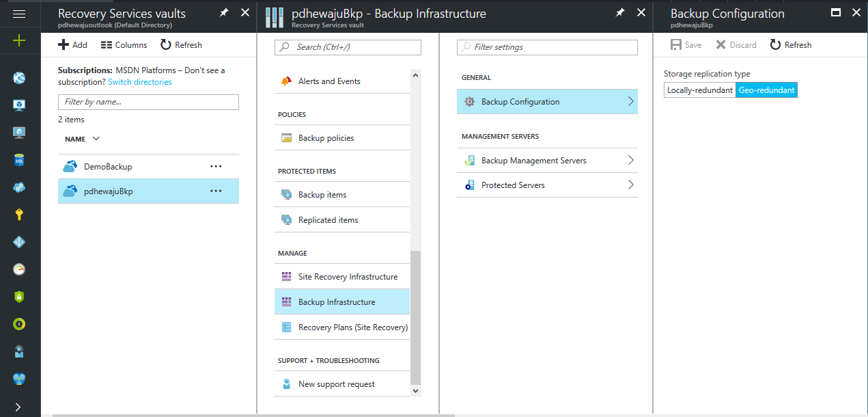This screenshot has width=868, height=417.
Task: Open the Backup Configuration settings row
Action: pyautogui.click(x=547, y=102)
